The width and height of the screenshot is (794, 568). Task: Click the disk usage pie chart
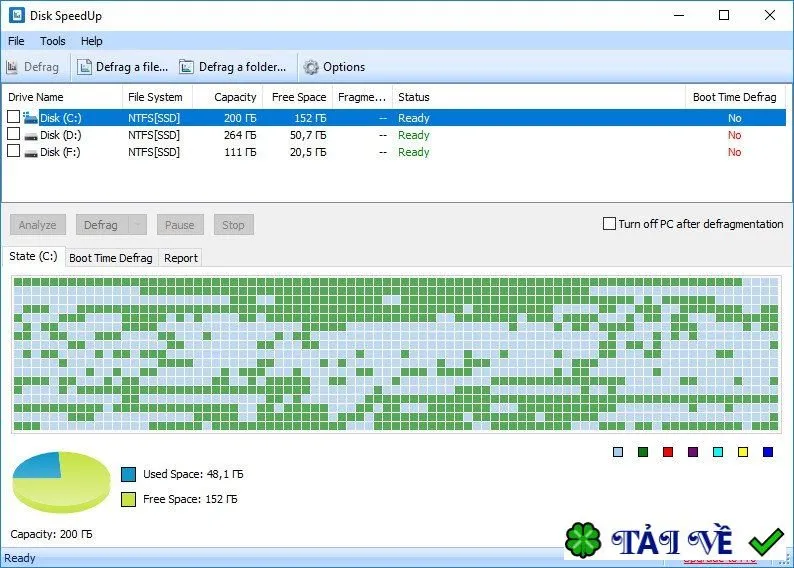click(x=61, y=482)
